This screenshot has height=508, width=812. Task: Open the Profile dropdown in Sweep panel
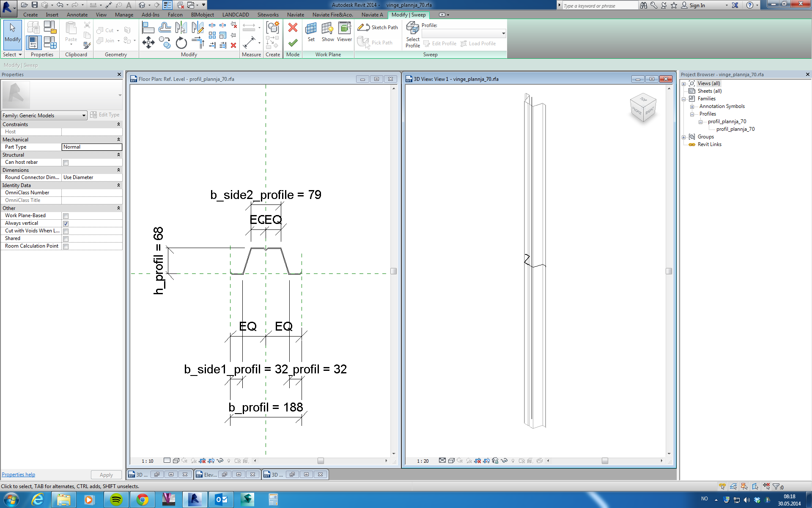(503, 33)
